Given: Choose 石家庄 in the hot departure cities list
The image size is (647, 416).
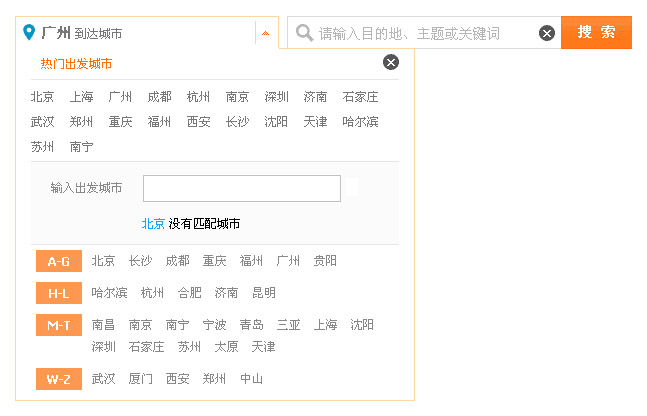Looking at the screenshot, I should (x=360, y=97).
